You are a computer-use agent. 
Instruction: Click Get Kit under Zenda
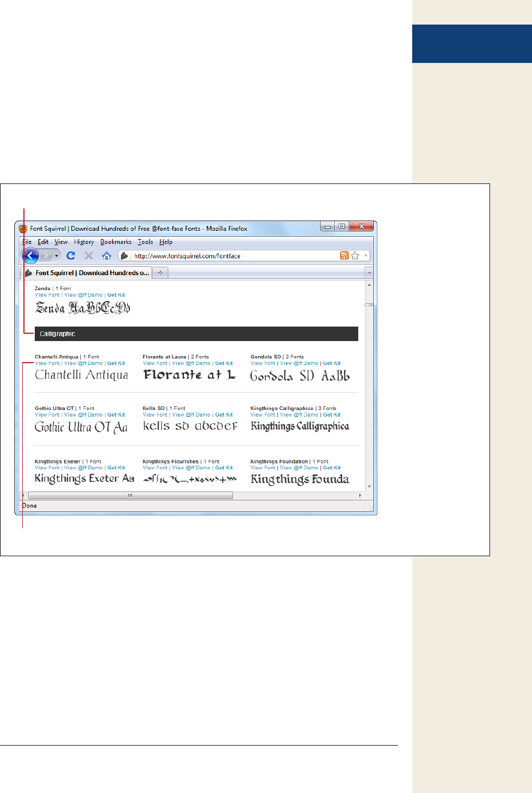pos(116,295)
